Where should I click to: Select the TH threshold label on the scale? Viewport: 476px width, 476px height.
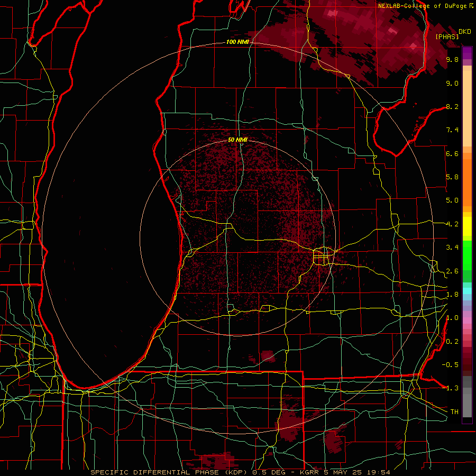454,412
